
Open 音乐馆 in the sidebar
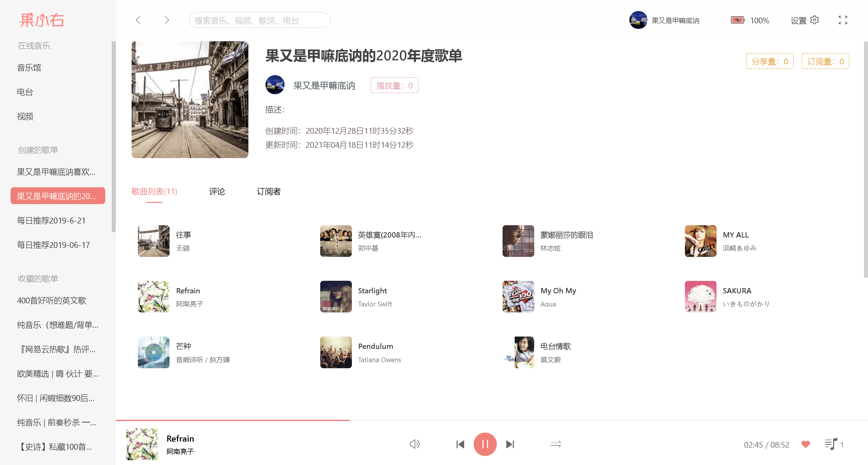tap(29, 67)
